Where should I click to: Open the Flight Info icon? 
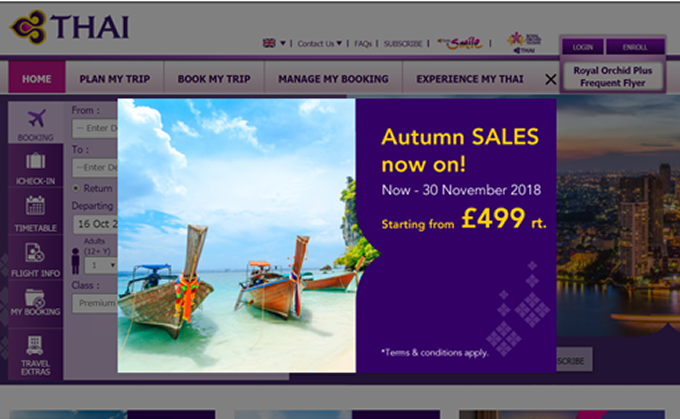[36, 259]
